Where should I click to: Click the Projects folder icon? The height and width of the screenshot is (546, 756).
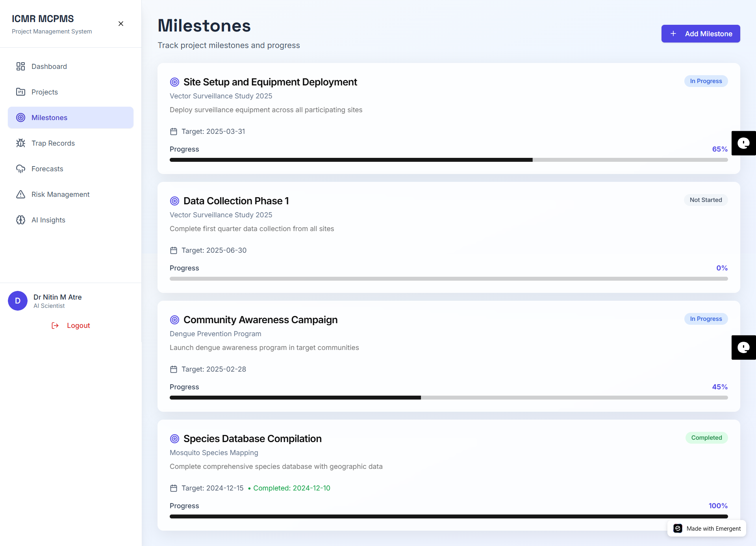pos(20,92)
